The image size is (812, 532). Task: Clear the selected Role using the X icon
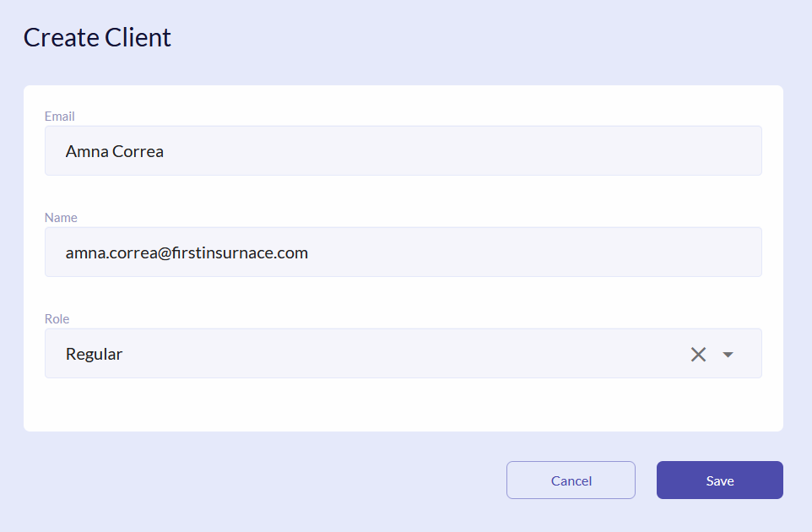(698, 354)
